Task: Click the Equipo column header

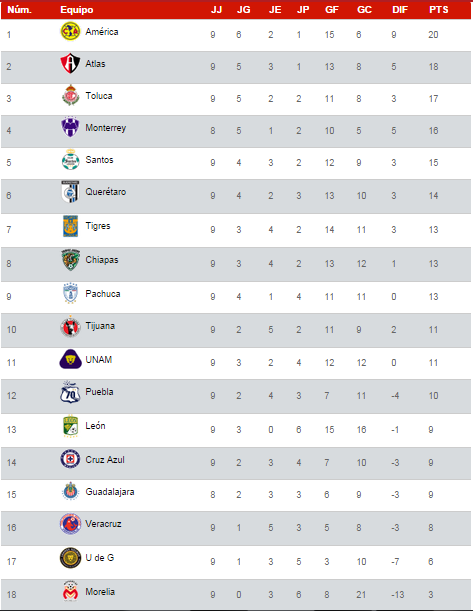Action: pos(77,10)
